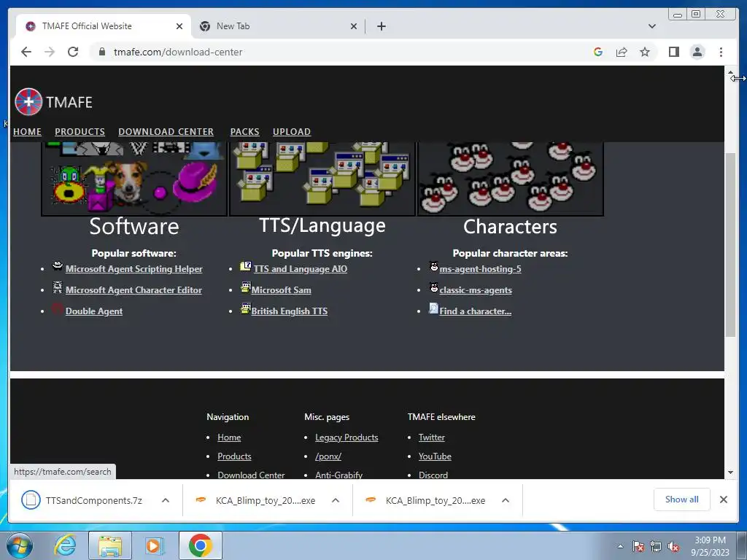Viewport: 747px width, 560px height.
Task: Open the DOWNLOAD CENTER menu item
Action: click(x=166, y=132)
